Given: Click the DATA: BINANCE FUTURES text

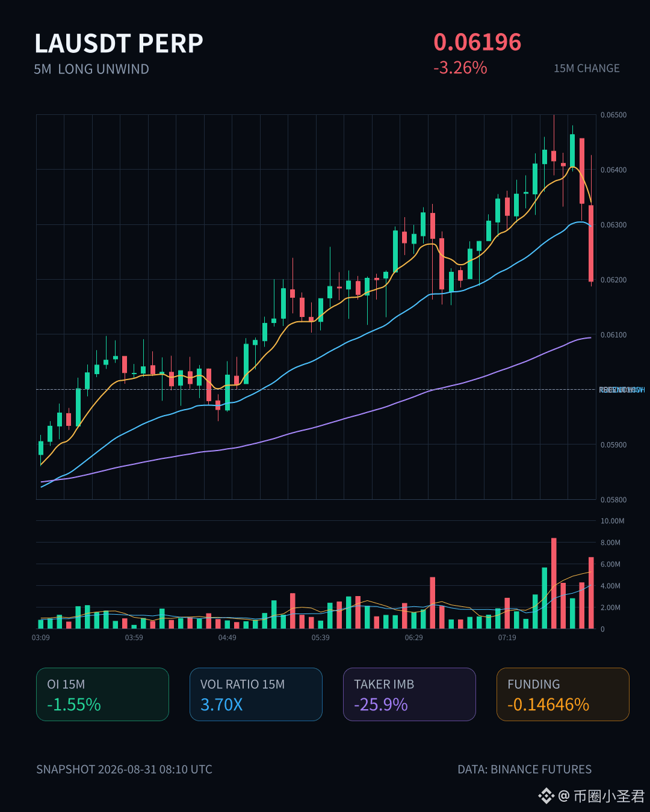Looking at the screenshot, I should click(525, 769).
